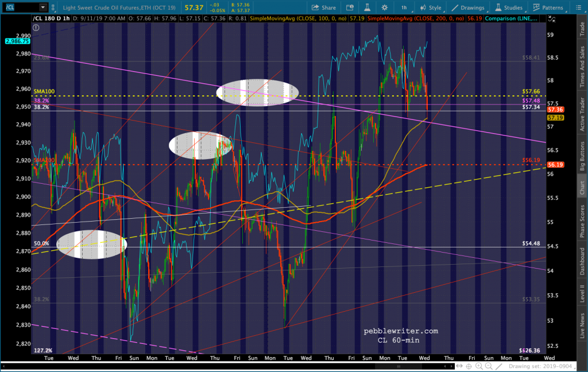Click the 57.37 last price in header
This screenshot has height=372, width=588.
point(194,7)
